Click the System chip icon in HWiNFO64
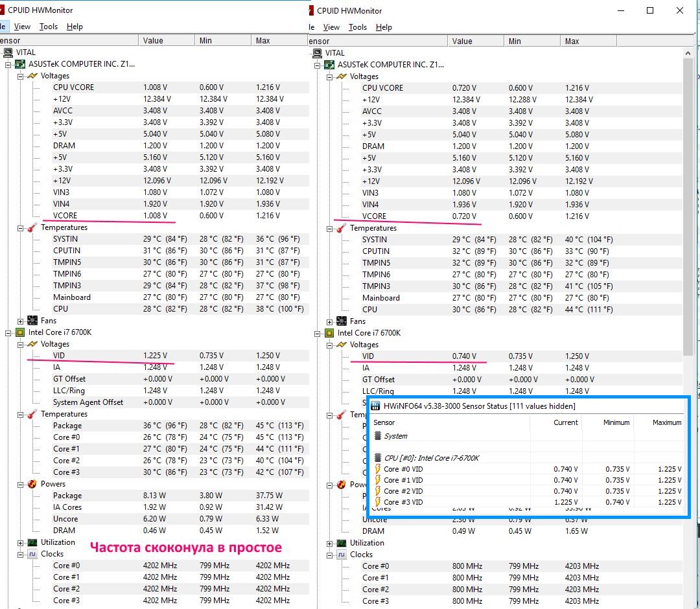The width and height of the screenshot is (700, 609). [378, 435]
